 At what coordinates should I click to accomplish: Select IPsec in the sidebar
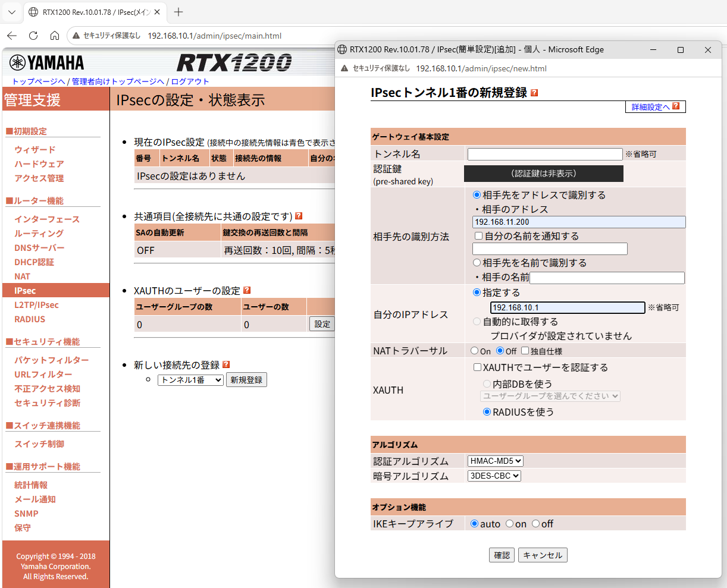tap(56, 290)
